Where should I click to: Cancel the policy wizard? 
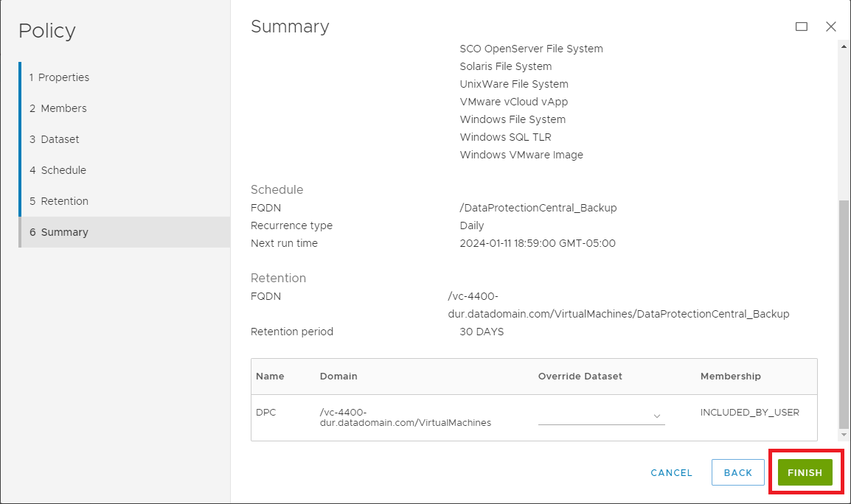671,473
